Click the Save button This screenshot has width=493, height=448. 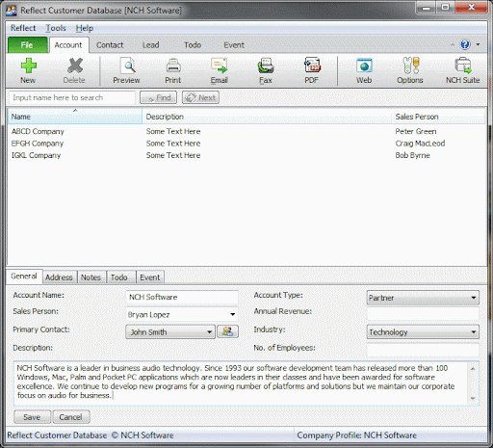(32, 417)
